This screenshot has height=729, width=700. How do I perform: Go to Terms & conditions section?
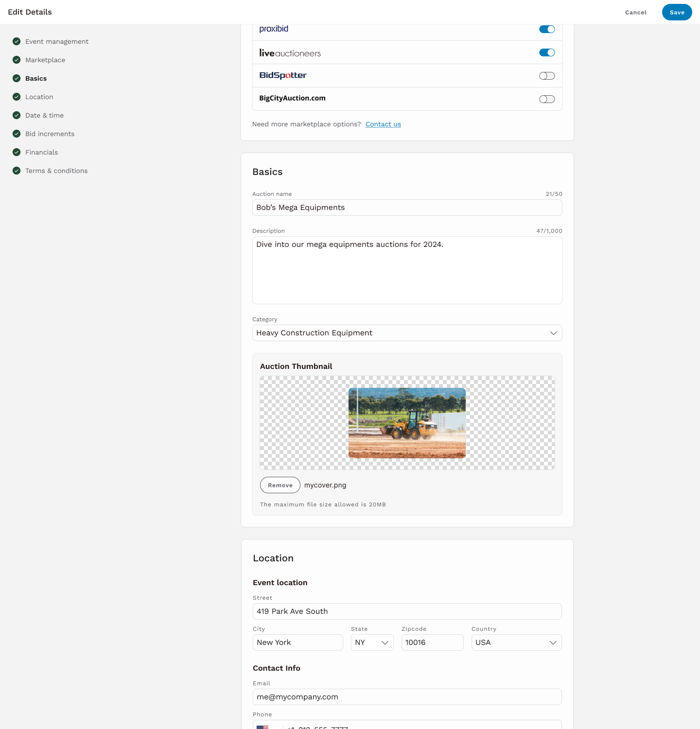(x=56, y=171)
